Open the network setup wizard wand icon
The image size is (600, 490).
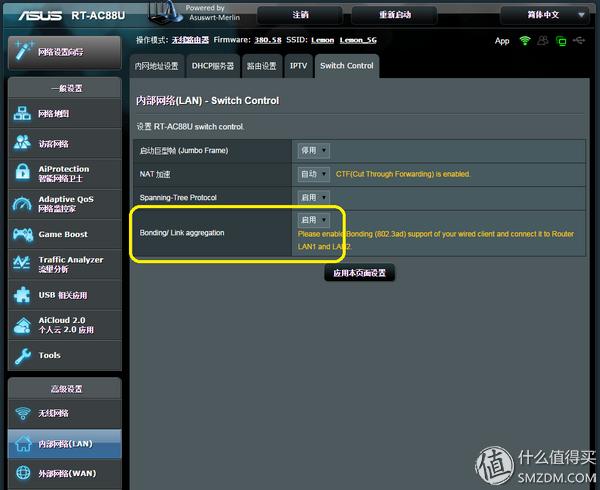click(x=24, y=51)
